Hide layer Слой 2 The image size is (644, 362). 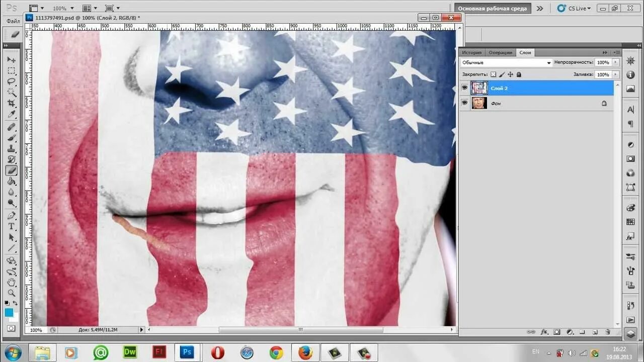click(x=464, y=88)
